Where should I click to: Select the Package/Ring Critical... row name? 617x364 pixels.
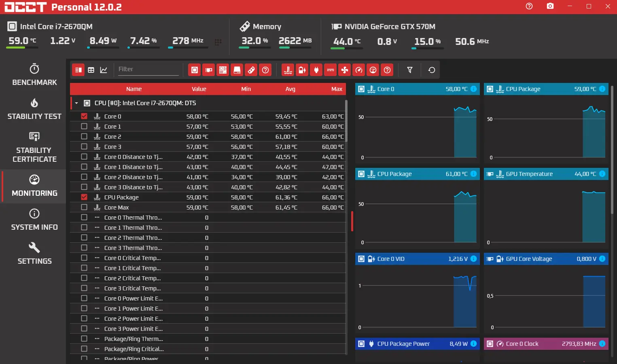[134, 349]
